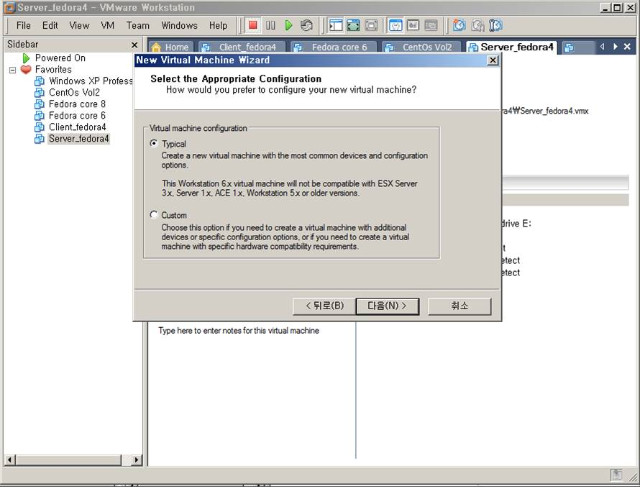Viewport: 640px width, 487px height.
Task: Close the New Virtual Machine Wizard dialog
Action: click(493, 60)
